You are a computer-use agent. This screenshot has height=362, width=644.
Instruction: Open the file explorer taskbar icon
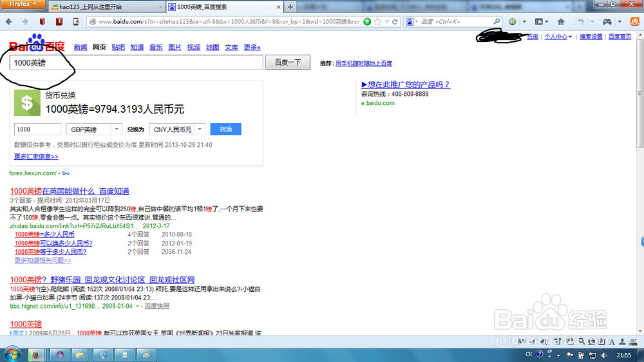pyautogui.click(x=80, y=355)
